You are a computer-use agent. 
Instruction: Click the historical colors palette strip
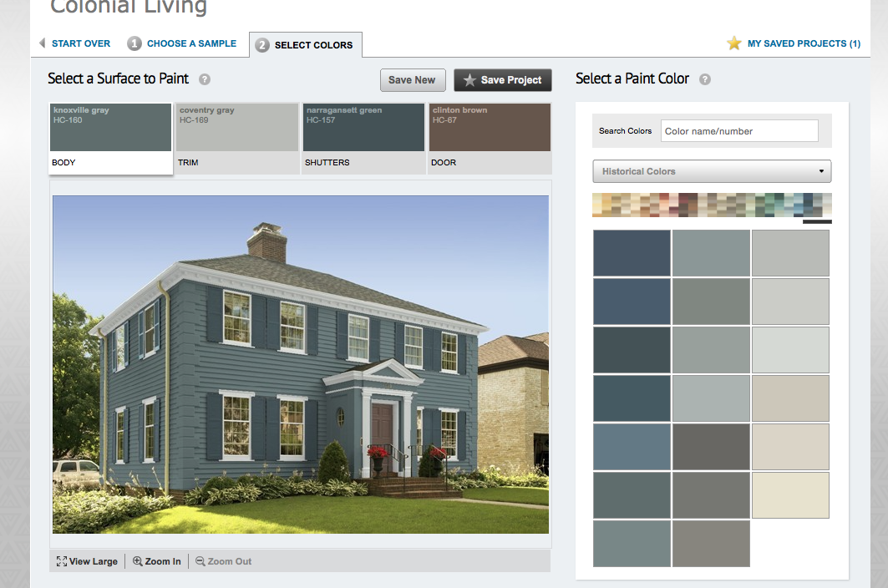(712, 205)
